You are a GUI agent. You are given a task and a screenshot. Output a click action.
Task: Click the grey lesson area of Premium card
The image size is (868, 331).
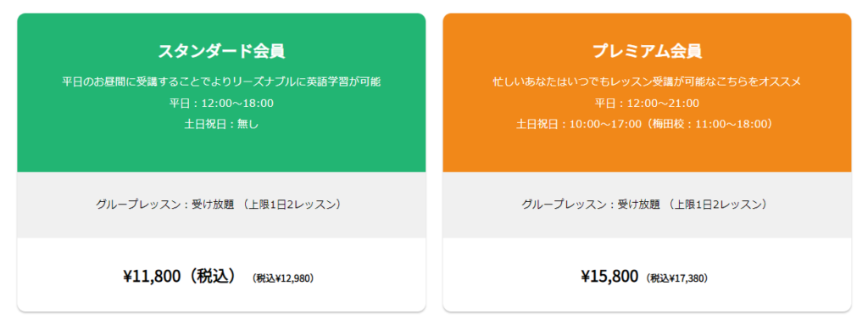point(647,205)
